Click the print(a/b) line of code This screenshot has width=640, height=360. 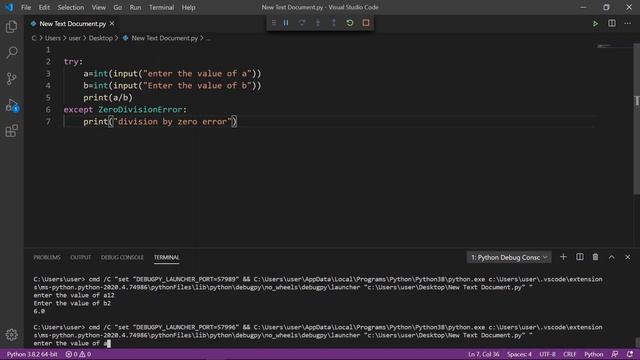108,98
